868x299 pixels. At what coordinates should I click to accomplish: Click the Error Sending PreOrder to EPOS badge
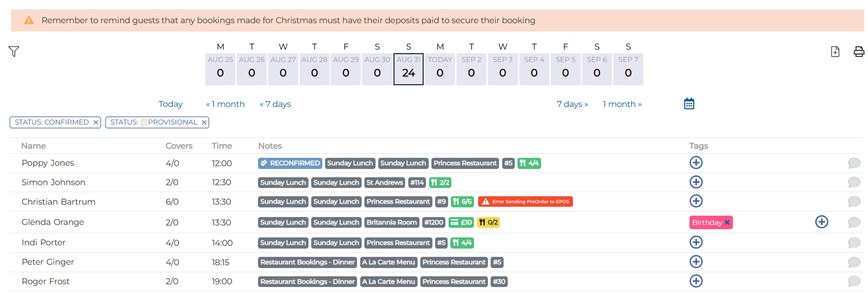click(x=525, y=202)
